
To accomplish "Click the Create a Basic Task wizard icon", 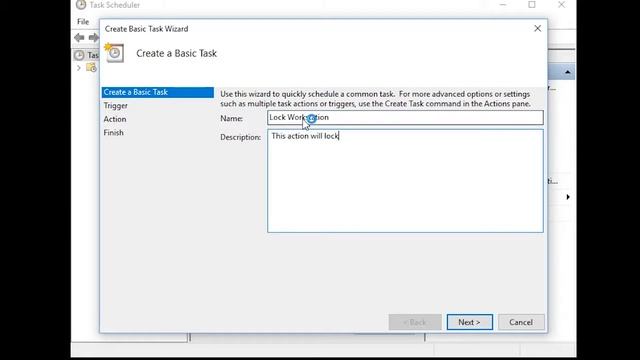I will [x=114, y=53].
